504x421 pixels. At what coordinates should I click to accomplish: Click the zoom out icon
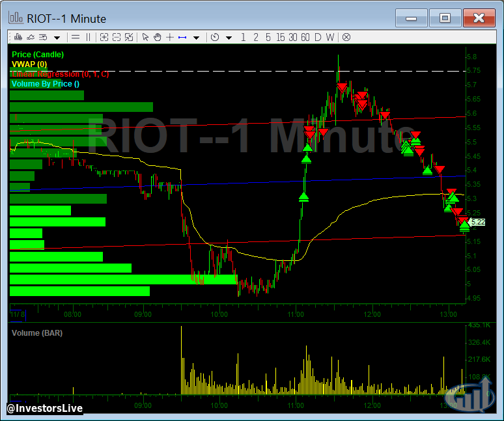coord(117,38)
